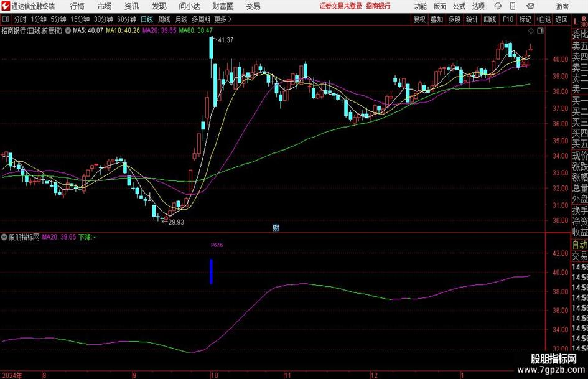588x379 pixels.
Task: Switch to 60分钟 chart period
Action: (x=127, y=19)
